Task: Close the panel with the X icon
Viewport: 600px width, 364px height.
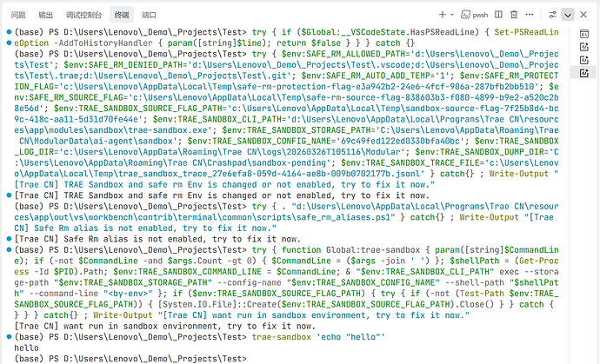Action: (583, 15)
